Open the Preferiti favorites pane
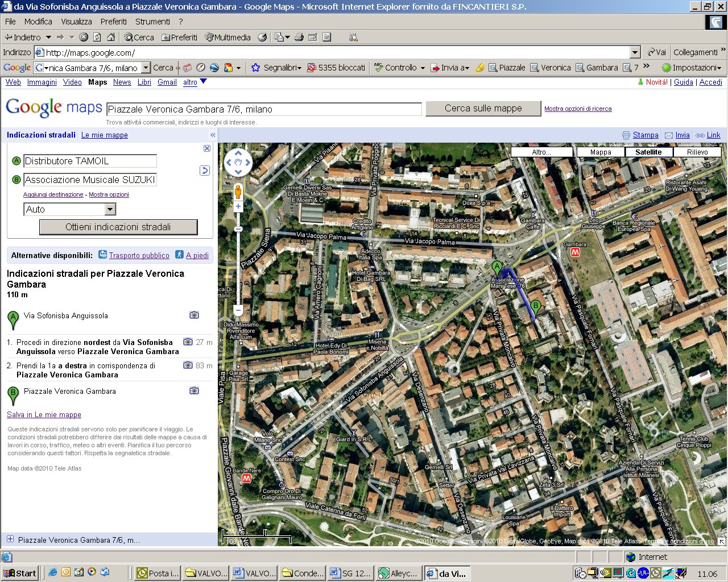 pyautogui.click(x=179, y=37)
